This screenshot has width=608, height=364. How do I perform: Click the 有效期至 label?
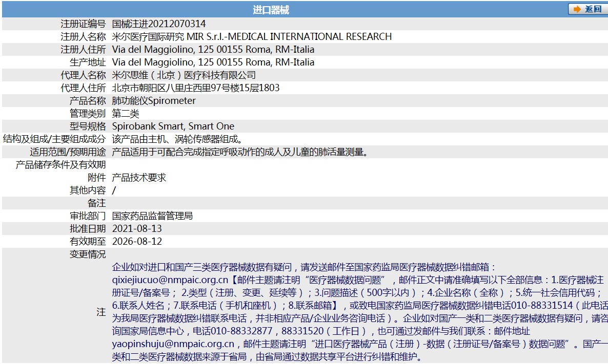click(x=88, y=242)
